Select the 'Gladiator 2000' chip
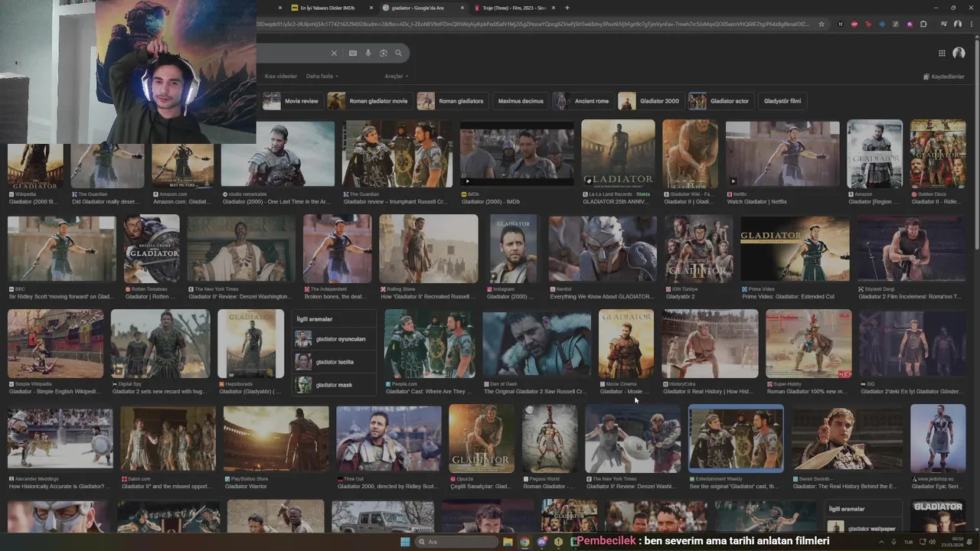980x551 pixels. (650, 101)
